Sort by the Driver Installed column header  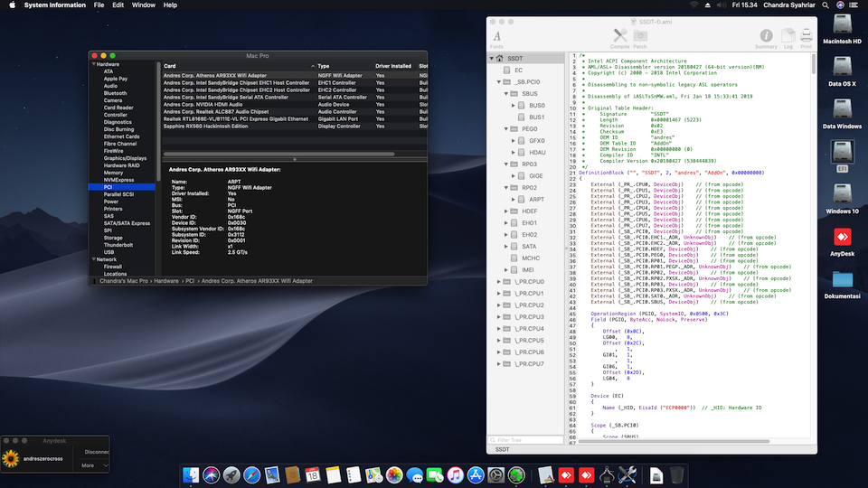pyautogui.click(x=393, y=66)
